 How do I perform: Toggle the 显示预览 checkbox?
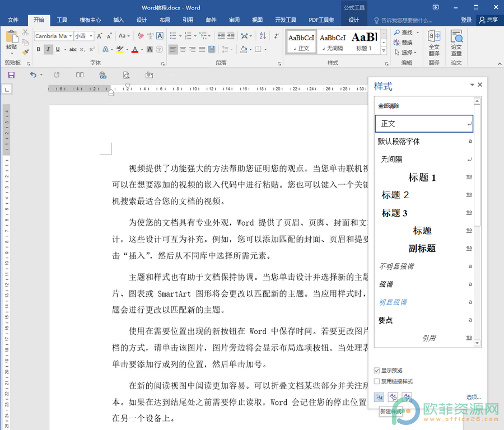pyautogui.click(x=377, y=371)
